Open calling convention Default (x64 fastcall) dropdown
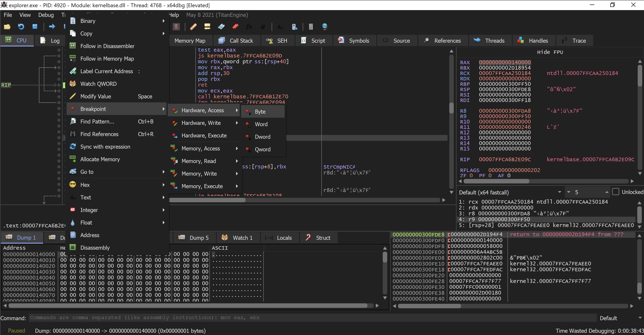The width and height of the screenshot is (644, 335). pos(510,192)
